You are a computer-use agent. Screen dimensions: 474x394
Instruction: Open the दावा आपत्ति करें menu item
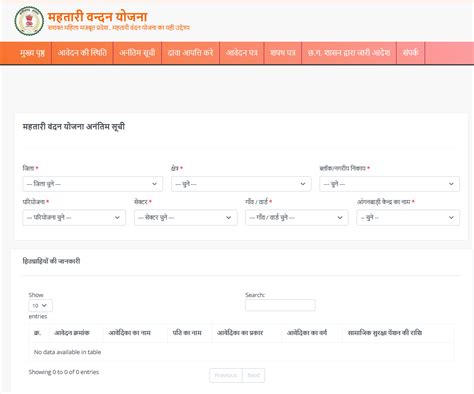click(x=190, y=53)
